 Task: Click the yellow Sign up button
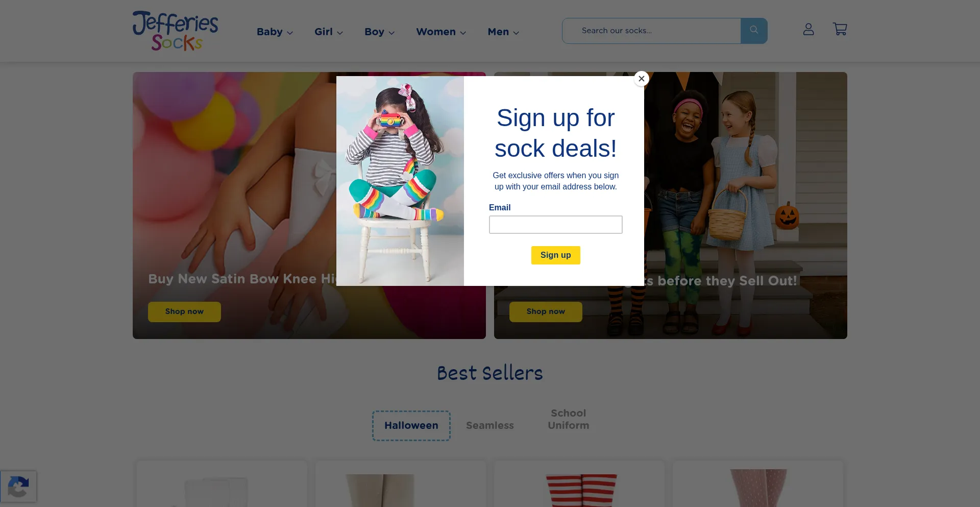coord(555,255)
